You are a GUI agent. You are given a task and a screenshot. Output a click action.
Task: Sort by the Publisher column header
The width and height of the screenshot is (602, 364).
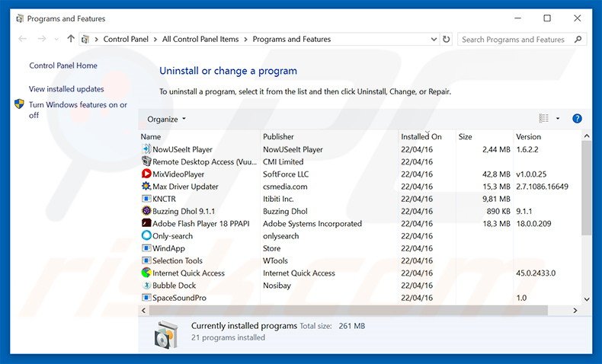coord(278,136)
